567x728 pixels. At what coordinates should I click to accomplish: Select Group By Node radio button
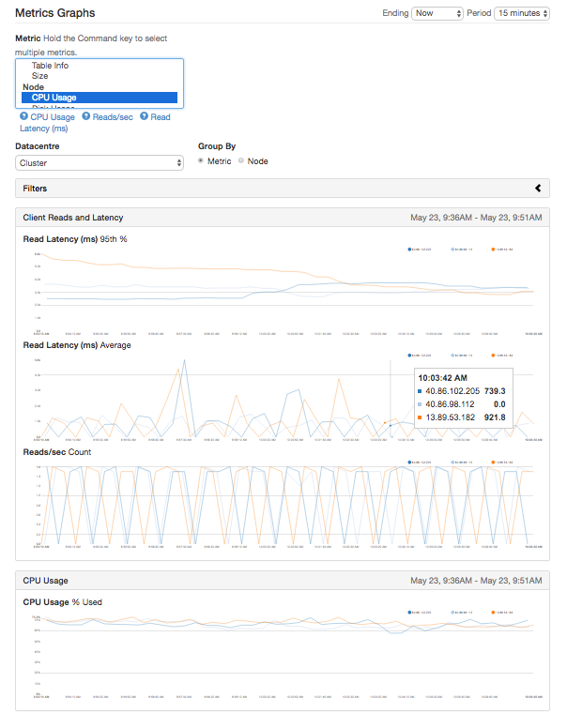pos(240,160)
